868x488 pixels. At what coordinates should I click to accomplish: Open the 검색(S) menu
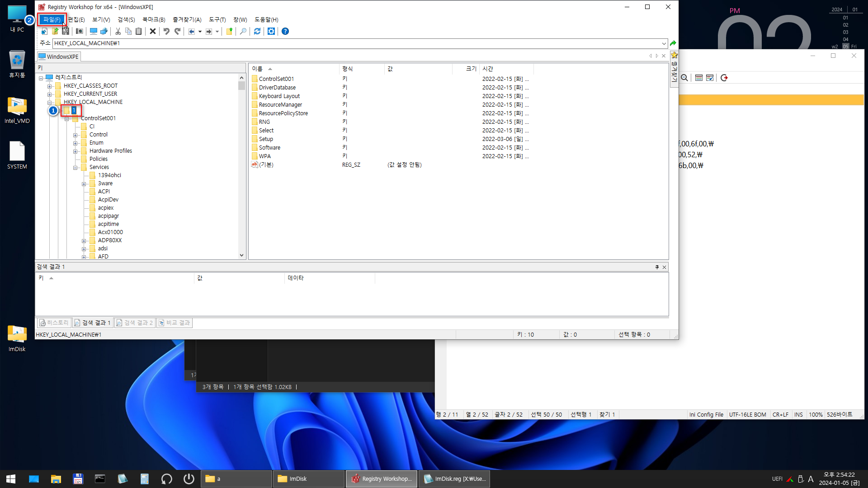click(x=126, y=19)
